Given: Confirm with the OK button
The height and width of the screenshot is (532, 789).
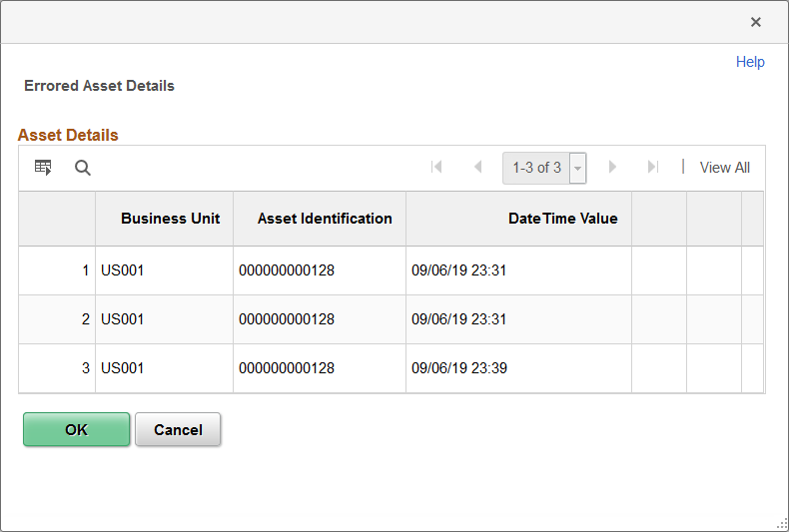Looking at the screenshot, I should coord(77,429).
